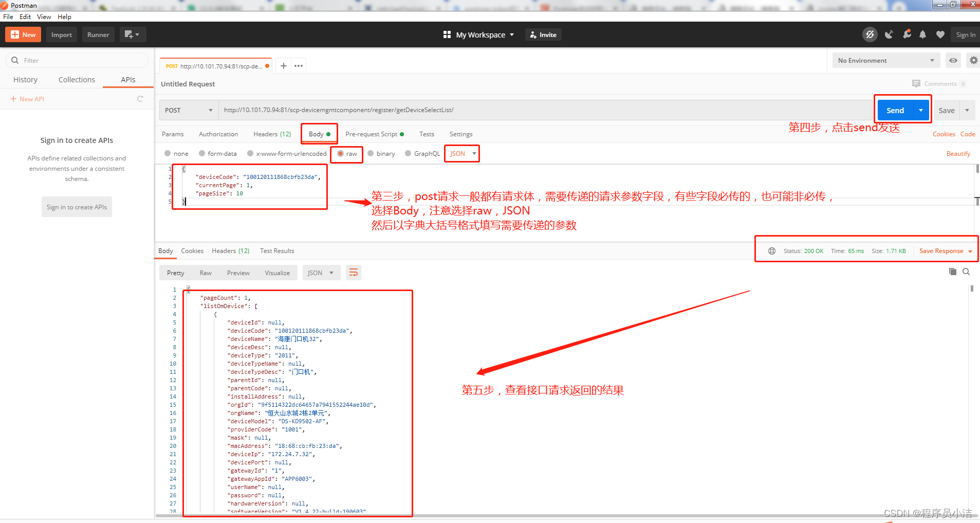This screenshot has width=980, height=523.
Task: Switch response view to Visualize
Action: pos(278,273)
